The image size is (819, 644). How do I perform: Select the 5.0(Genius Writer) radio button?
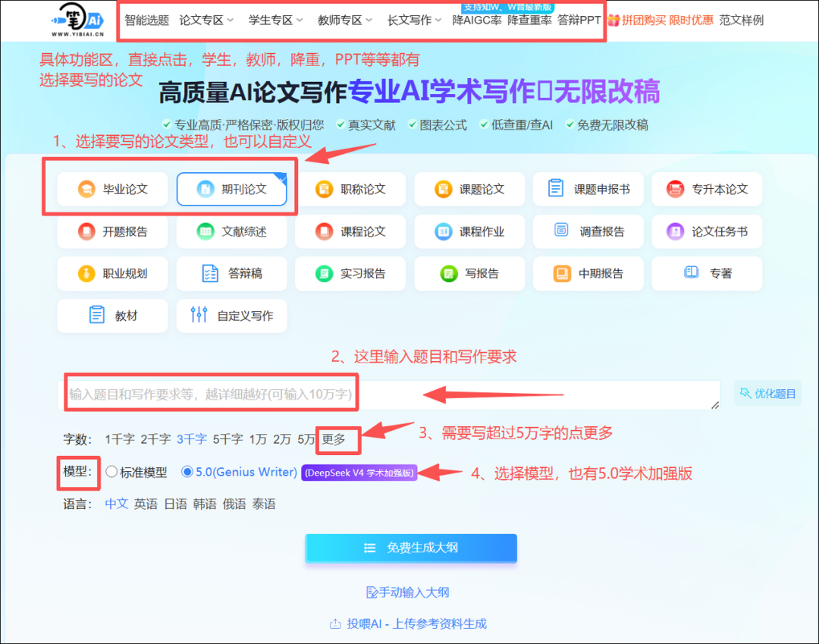[x=187, y=472]
